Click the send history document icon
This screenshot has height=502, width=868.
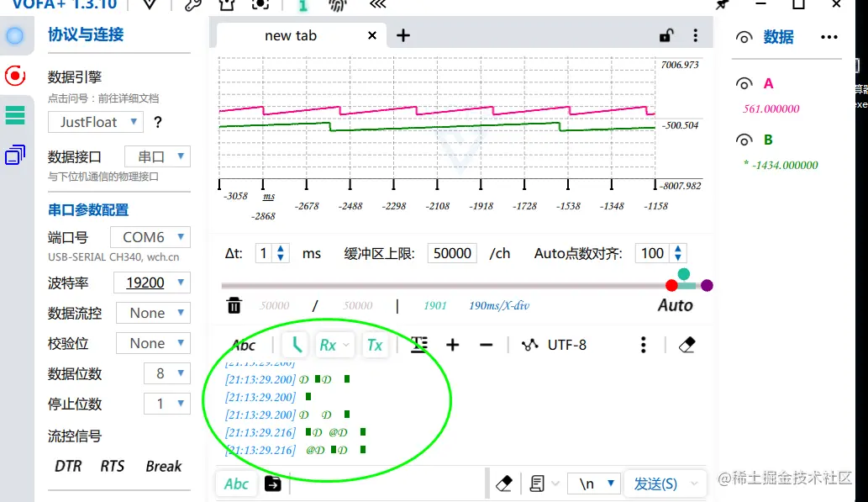[537, 484]
